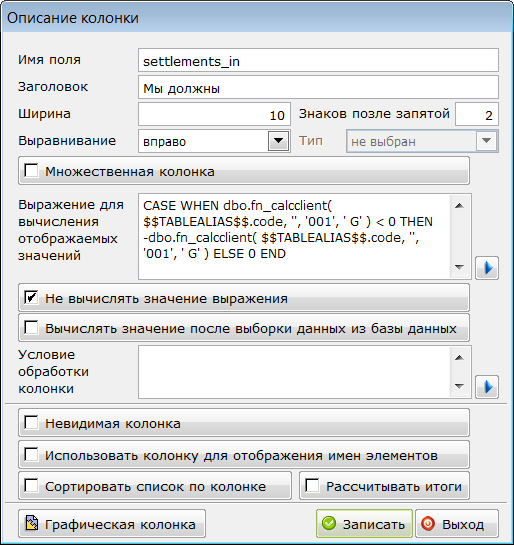Save with the green Записать button
The width and height of the screenshot is (514, 545).
[364, 523]
